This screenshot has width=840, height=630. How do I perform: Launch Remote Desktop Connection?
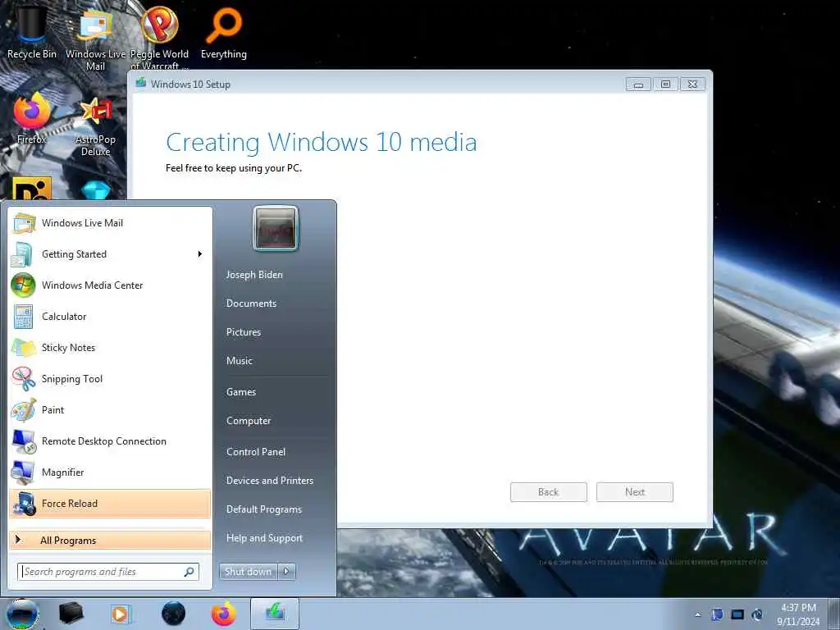pyautogui.click(x=110, y=441)
